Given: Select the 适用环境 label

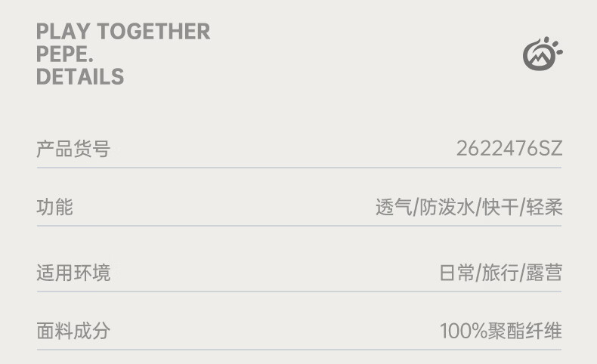Looking at the screenshot, I should click(x=73, y=272).
